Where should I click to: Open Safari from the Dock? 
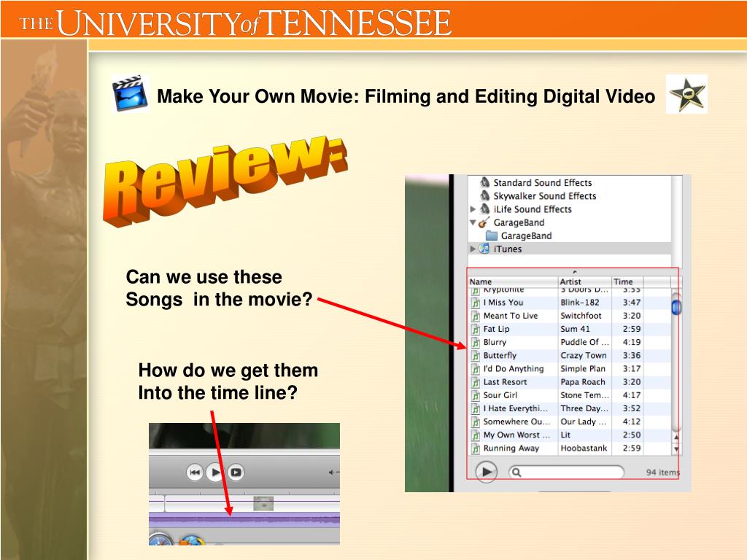pyautogui.click(x=160, y=539)
